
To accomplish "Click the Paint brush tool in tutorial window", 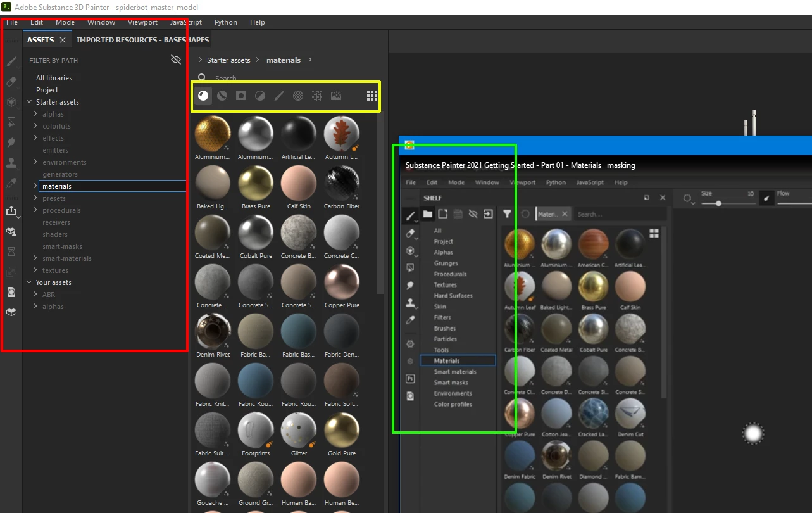I will click(410, 216).
